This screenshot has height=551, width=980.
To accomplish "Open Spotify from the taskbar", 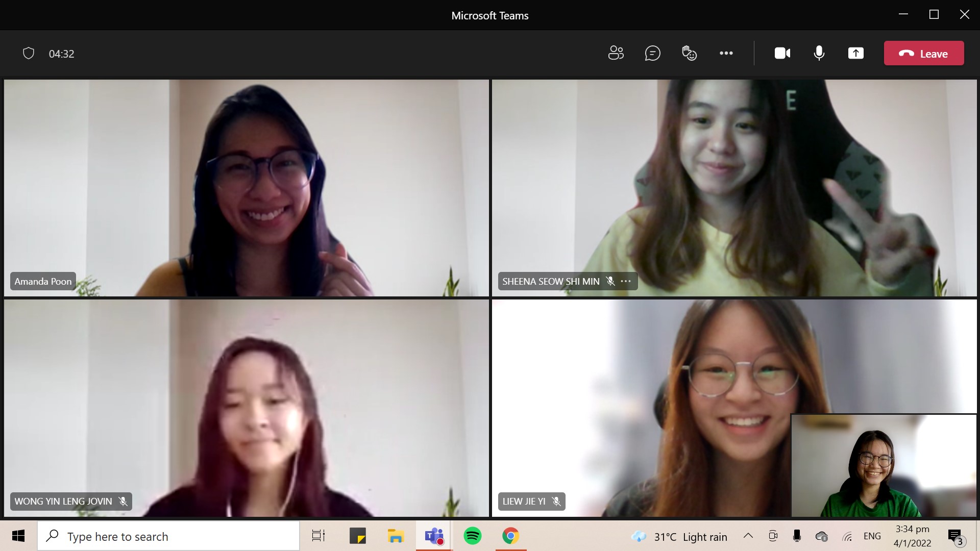I will click(472, 536).
